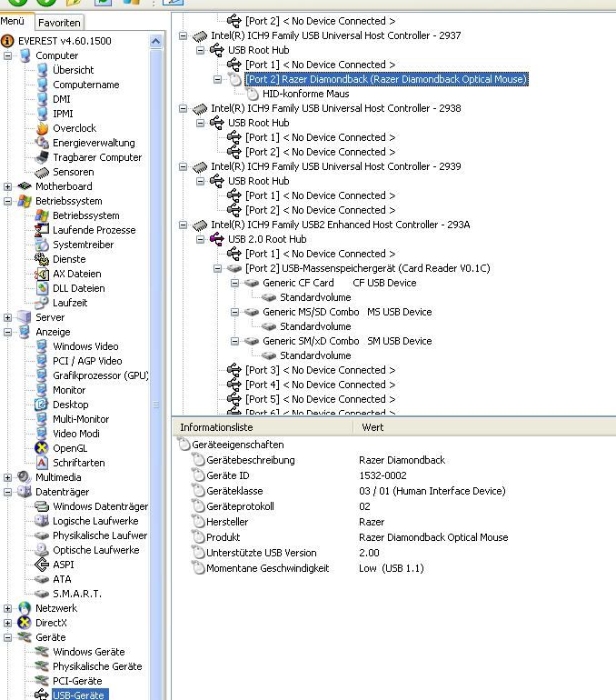Click the Motherboard icon in tree
Screen dimensions: 616x700
(x=25, y=186)
